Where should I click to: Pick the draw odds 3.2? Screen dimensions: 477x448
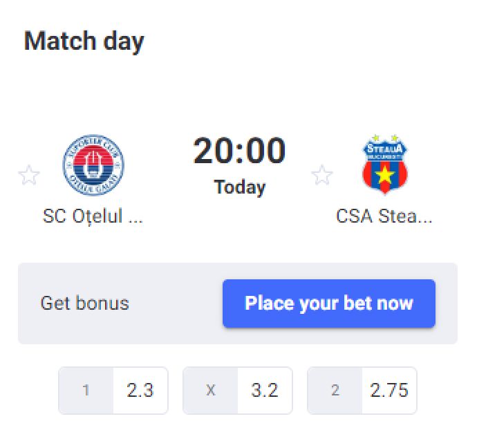[x=265, y=390]
